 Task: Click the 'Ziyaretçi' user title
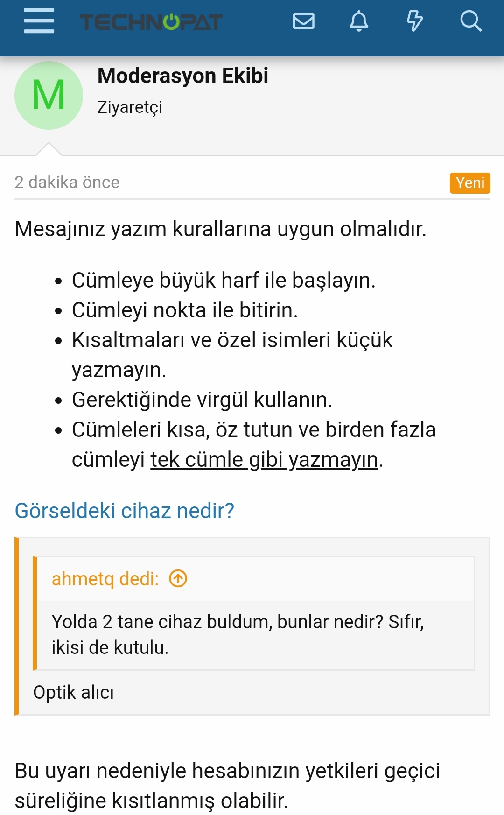click(130, 107)
